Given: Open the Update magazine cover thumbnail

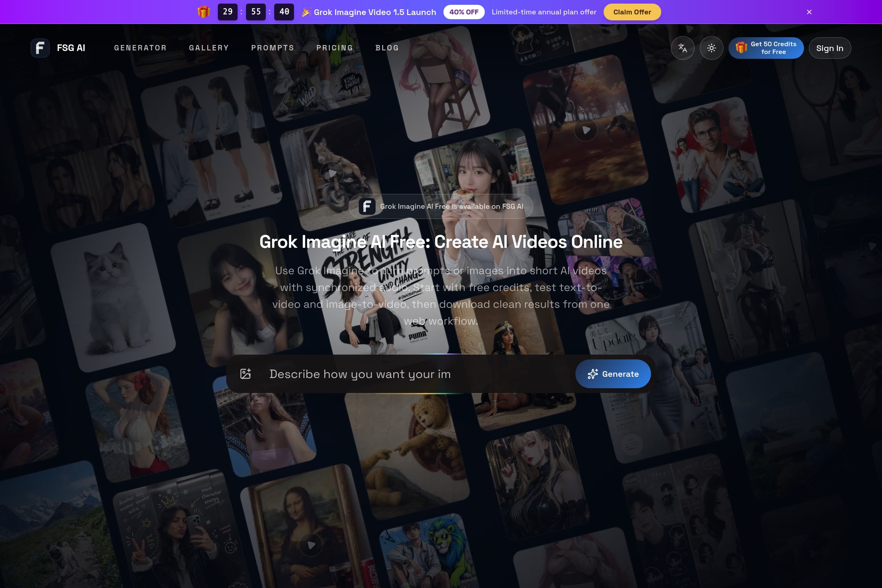Looking at the screenshot, I should [x=656, y=382].
